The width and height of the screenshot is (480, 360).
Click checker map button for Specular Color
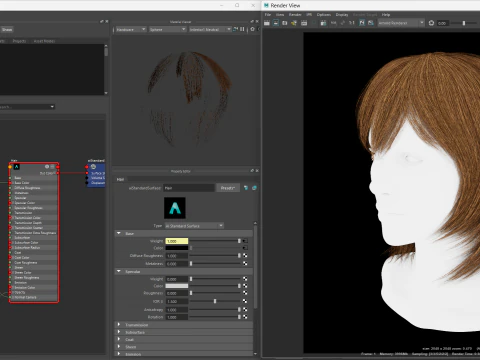click(x=245, y=286)
